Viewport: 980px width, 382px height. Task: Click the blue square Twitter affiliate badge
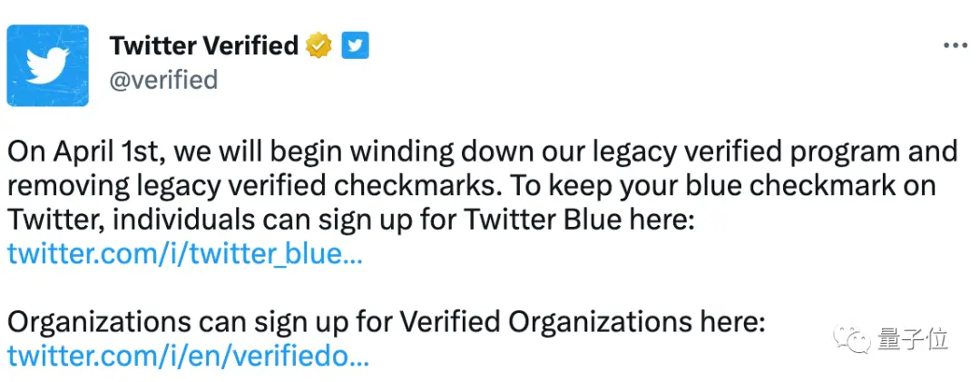tap(355, 45)
